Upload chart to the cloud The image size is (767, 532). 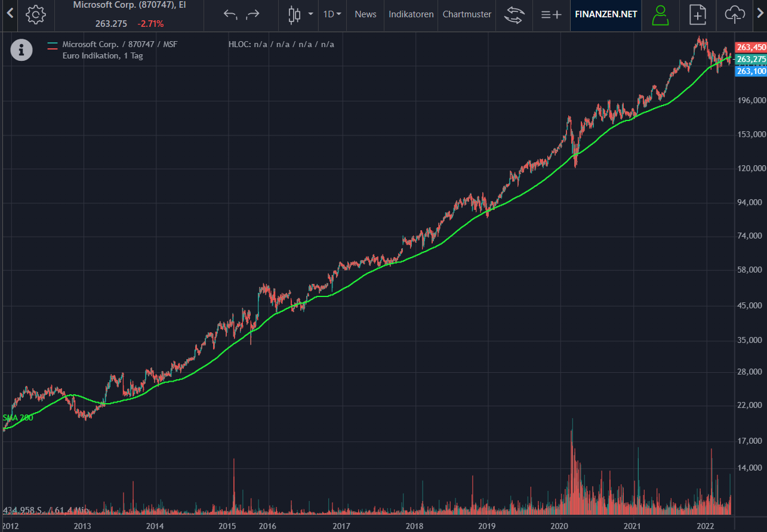(735, 14)
